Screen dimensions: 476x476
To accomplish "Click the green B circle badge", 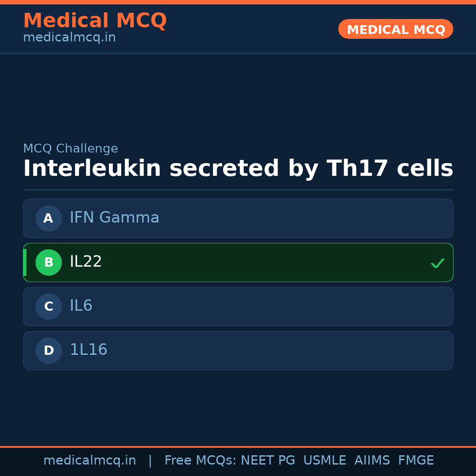I will coord(48,262).
